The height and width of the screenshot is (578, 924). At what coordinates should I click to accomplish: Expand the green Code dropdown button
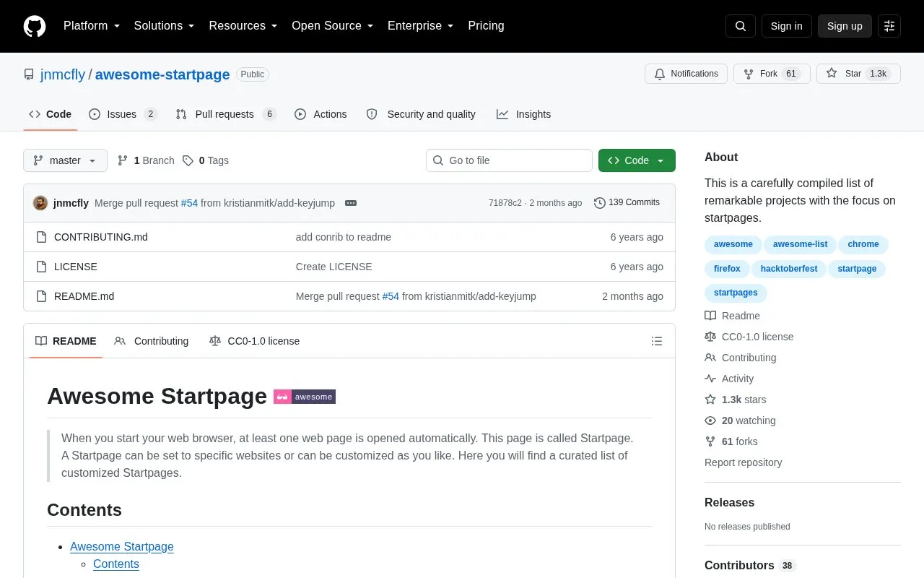[637, 160]
